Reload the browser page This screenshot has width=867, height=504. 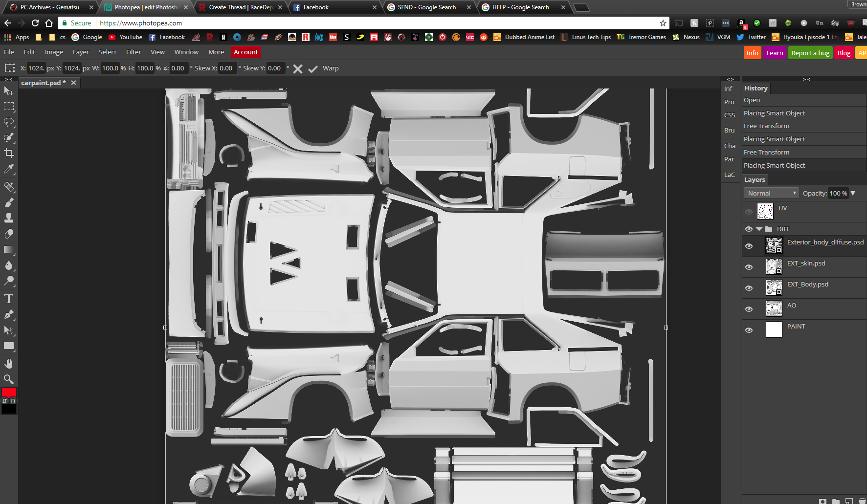35,23
